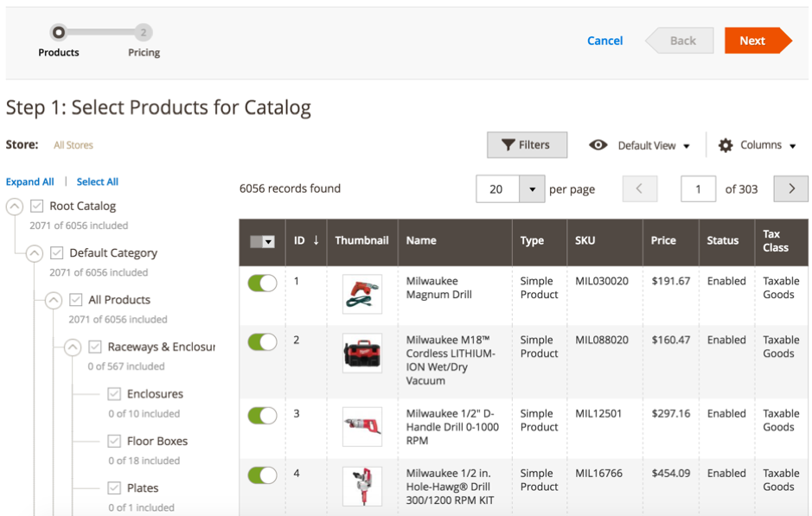Click the $297.16 price cell
The image size is (812, 516).
click(671, 413)
